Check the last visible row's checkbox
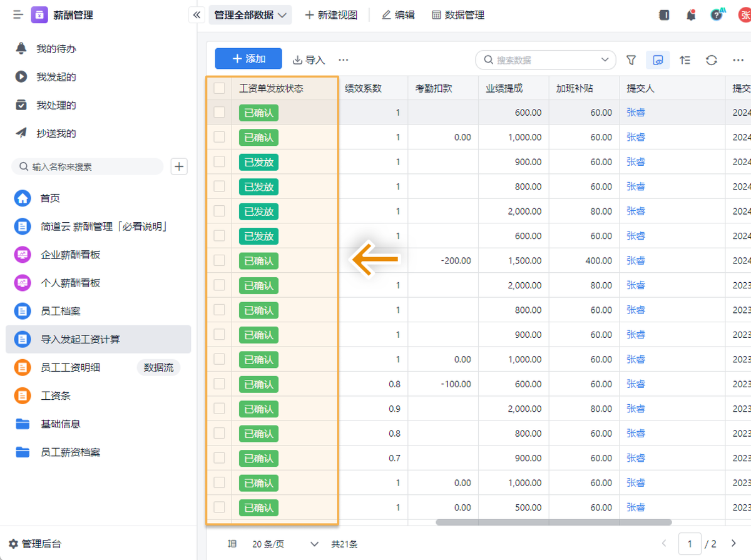The image size is (751, 560). [219, 507]
